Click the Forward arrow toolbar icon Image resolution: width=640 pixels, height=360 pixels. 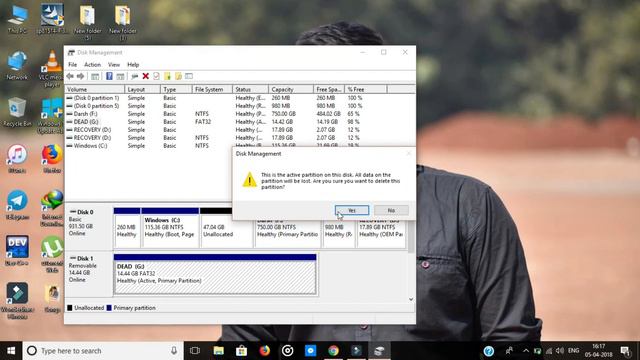tap(80, 76)
